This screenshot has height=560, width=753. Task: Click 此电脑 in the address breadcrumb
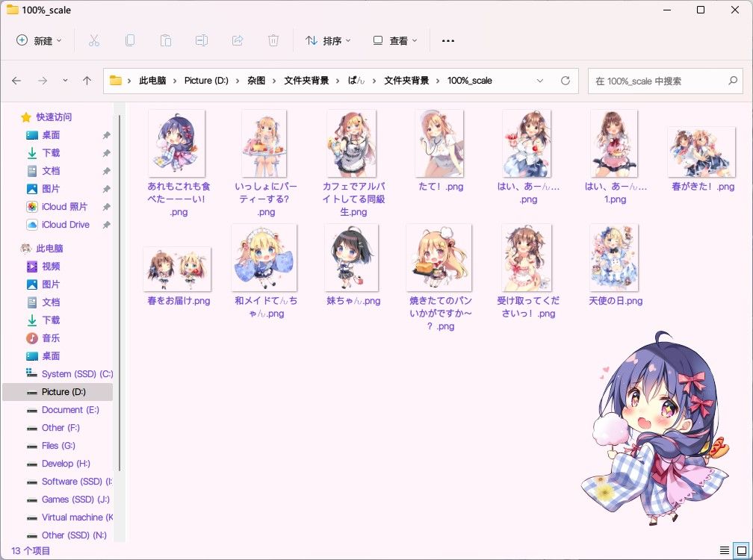coord(152,81)
